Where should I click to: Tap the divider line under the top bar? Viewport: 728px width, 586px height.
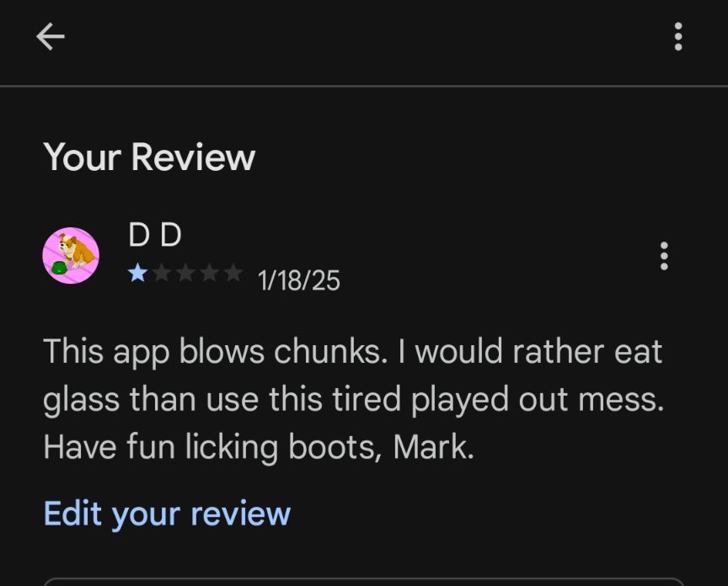(x=364, y=86)
